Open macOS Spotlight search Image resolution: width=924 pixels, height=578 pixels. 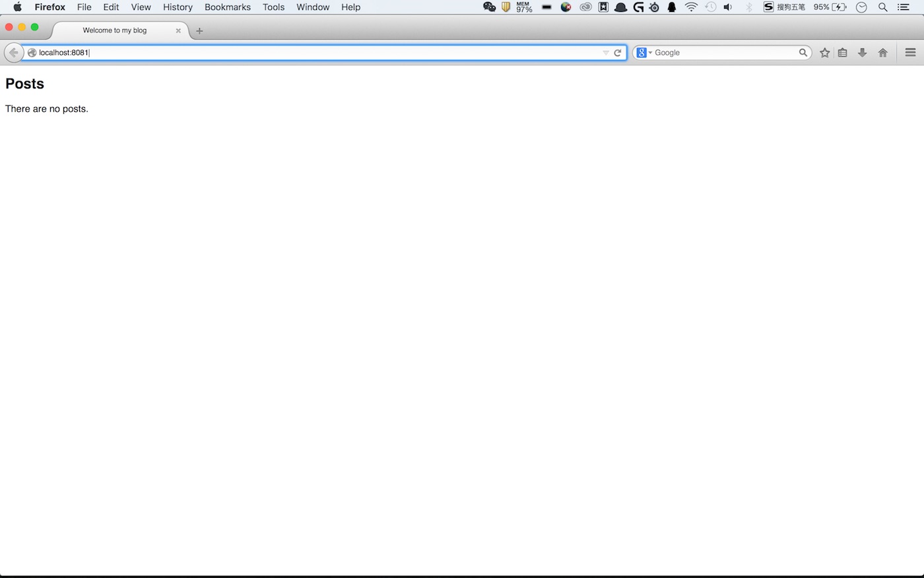click(882, 7)
